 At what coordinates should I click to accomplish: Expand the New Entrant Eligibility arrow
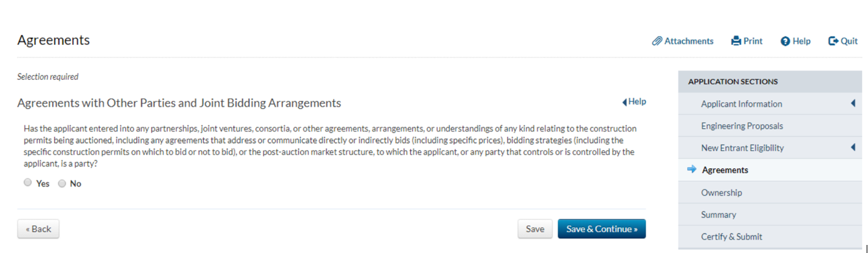click(x=853, y=148)
